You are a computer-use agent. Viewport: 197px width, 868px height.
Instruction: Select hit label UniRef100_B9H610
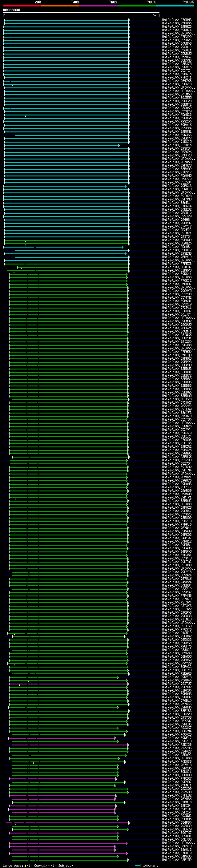coord(177,84)
